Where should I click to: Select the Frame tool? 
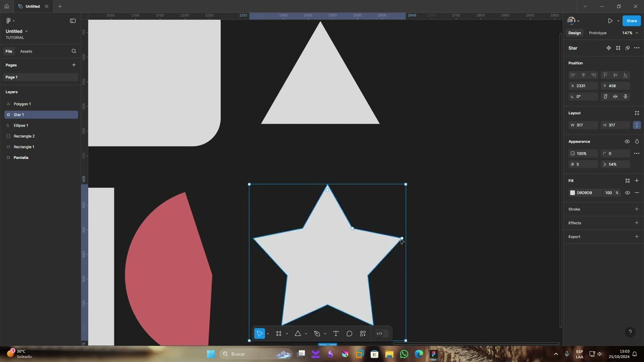pyautogui.click(x=278, y=333)
